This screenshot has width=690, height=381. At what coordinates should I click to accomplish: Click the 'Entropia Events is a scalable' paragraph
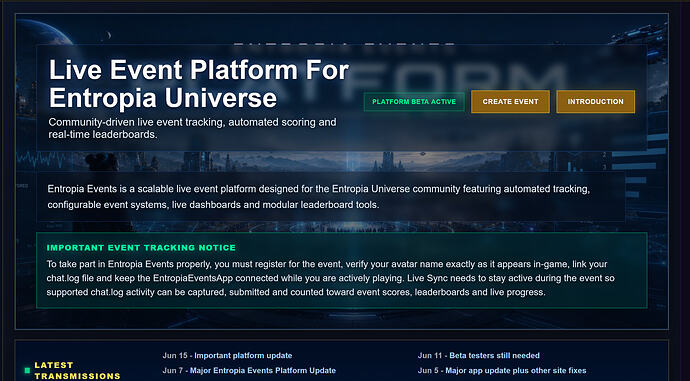pos(319,197)
